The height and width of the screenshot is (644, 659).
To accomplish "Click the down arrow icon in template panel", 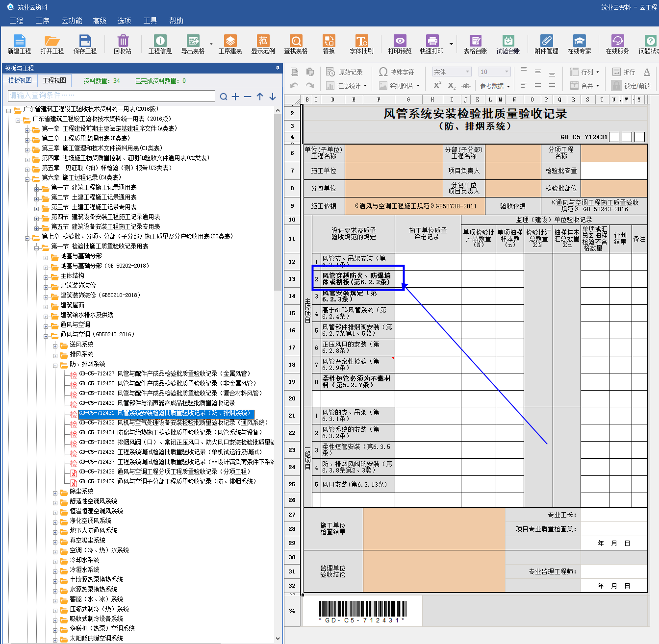I will [x=273, y=97].
